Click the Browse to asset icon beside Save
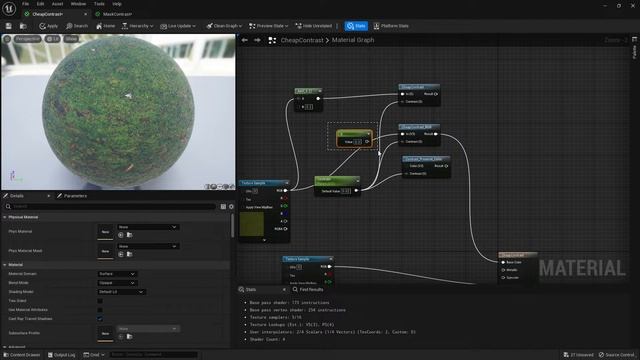 pos(23,26)
